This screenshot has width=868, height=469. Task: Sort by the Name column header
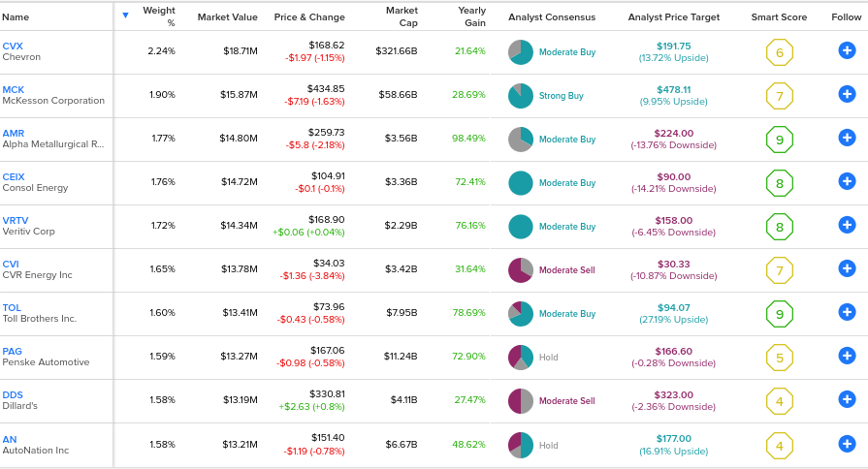(x=16, y=17)
